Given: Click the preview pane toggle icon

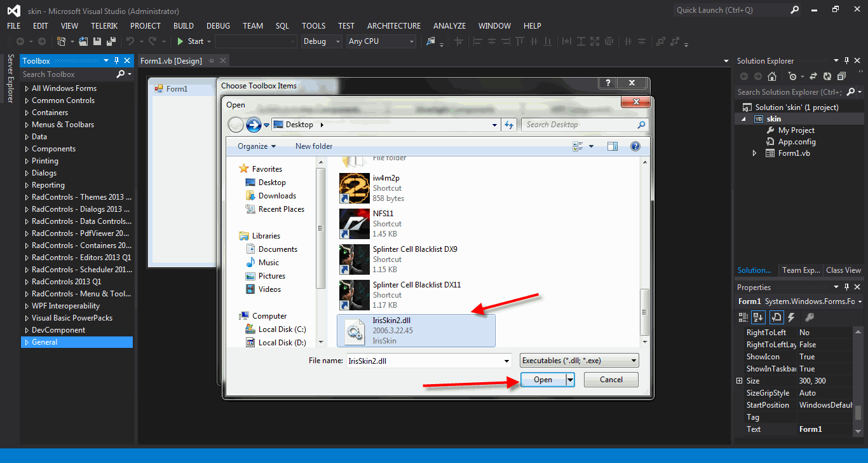Looking at the screenshot, I should coord(613,146).
